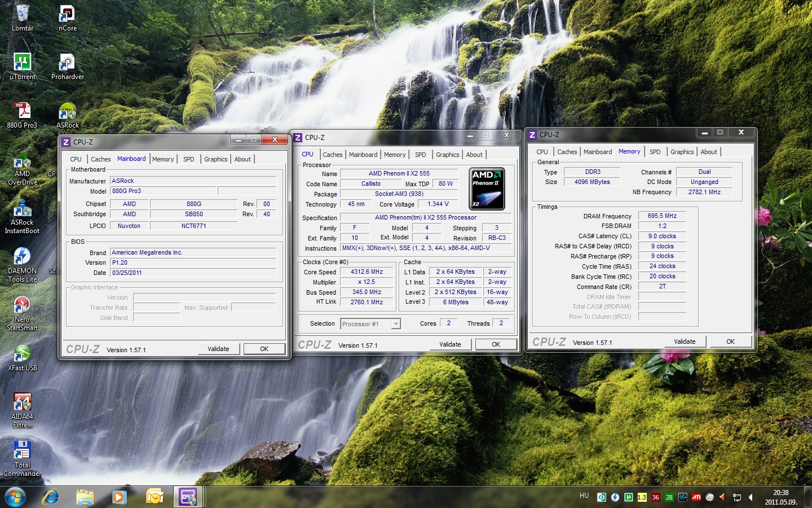Open the nCore desktop shortcut
This screenshot has width=812, height=508.
(x=68, y=17)
